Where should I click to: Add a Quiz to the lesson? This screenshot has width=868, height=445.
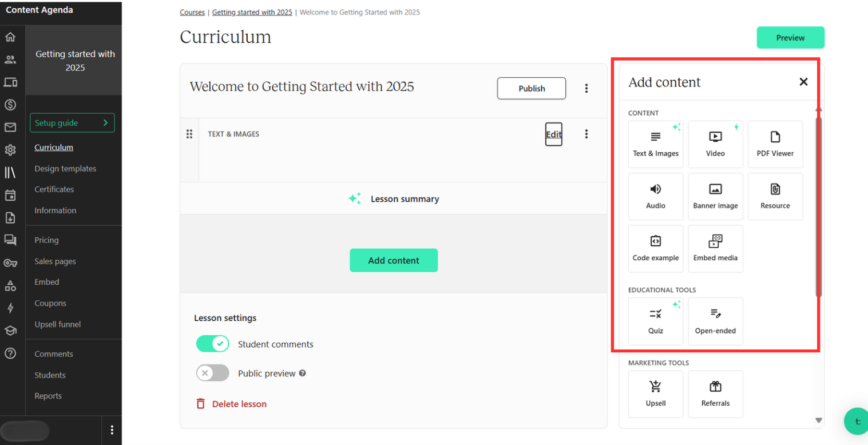point(655,321)
